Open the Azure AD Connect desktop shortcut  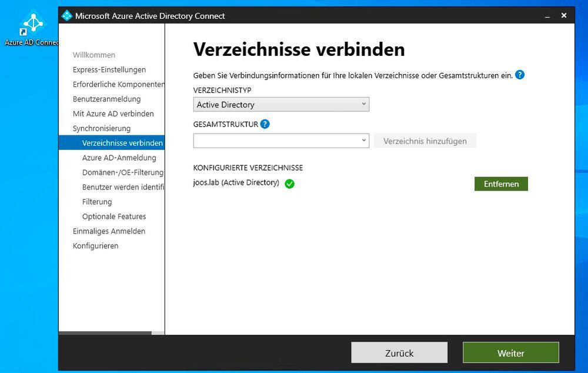tap(32, 28)
